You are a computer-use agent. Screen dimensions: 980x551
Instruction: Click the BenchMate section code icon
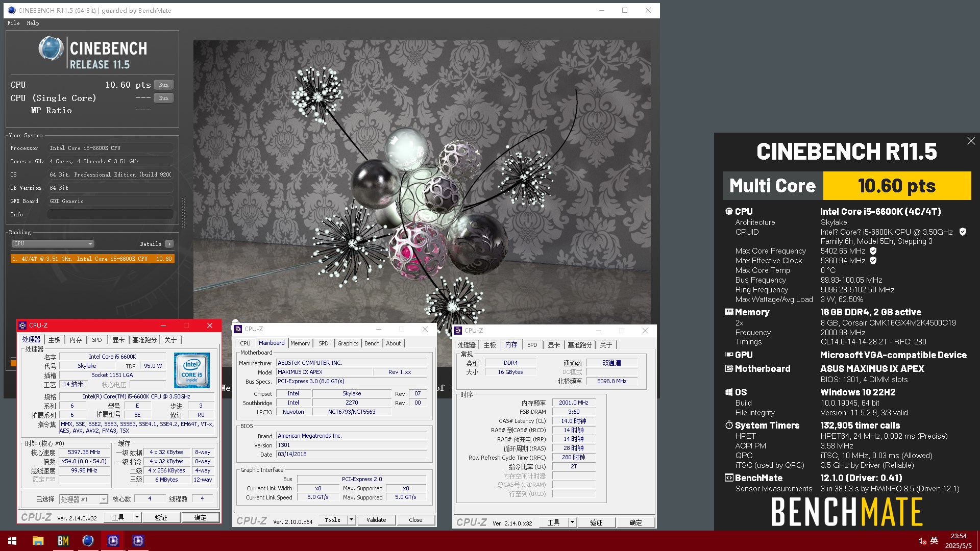(729, 478)
